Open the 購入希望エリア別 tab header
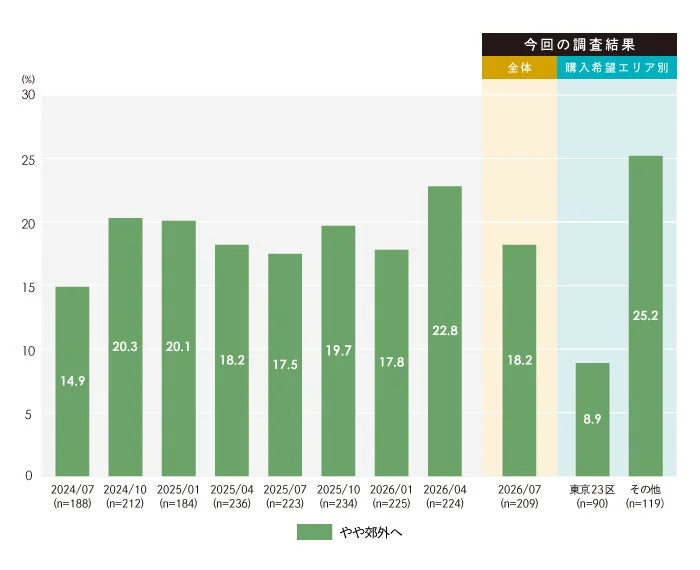Image resolution: width=700 pixels, height=570 pixels. tap(617, 67)
